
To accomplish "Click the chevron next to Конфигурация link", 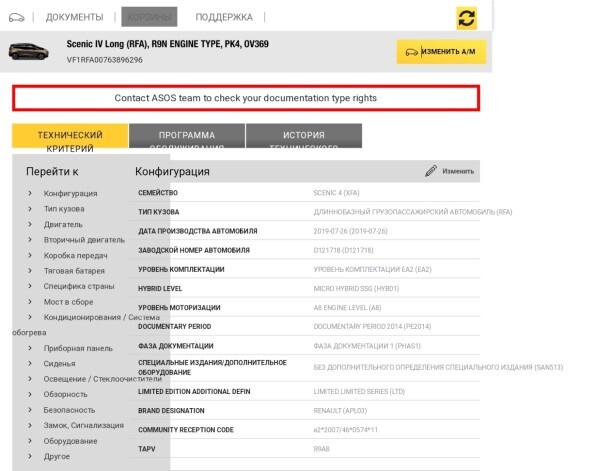I will (30, 193).
